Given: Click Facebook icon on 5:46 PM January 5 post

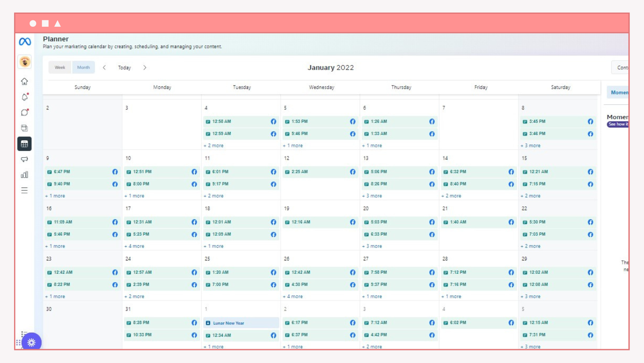Looking at the screenshot, I should (x=353, y=134).
